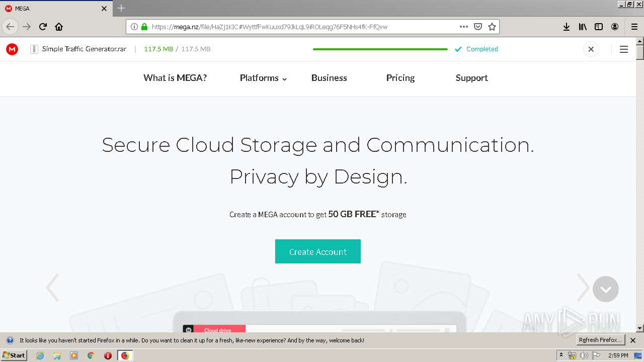The width and height of the screenshot is (644, 362).
Task: Open the Firefox downloads panel
Action: click(567, 27)
